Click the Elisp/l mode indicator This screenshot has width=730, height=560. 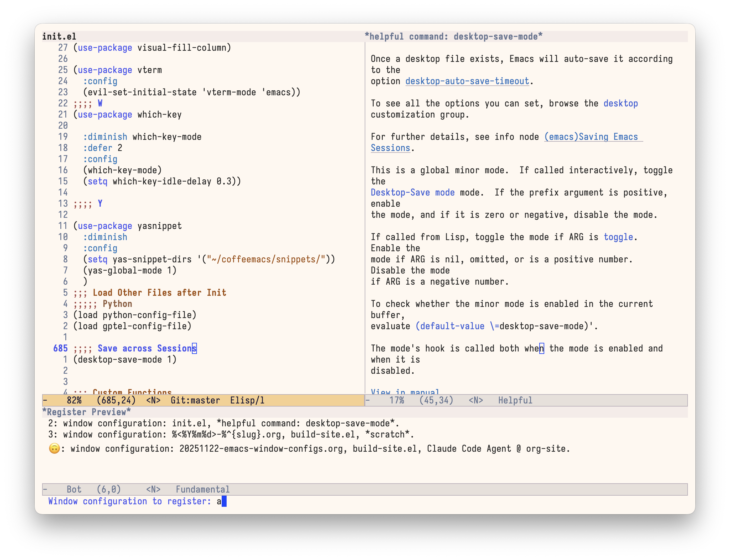pos(247,400)
